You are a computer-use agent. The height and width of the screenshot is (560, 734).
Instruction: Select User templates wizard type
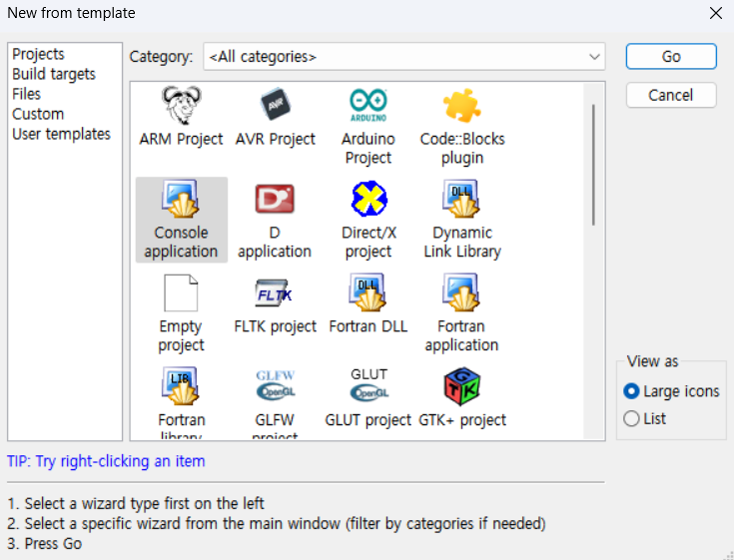(61, 135)
